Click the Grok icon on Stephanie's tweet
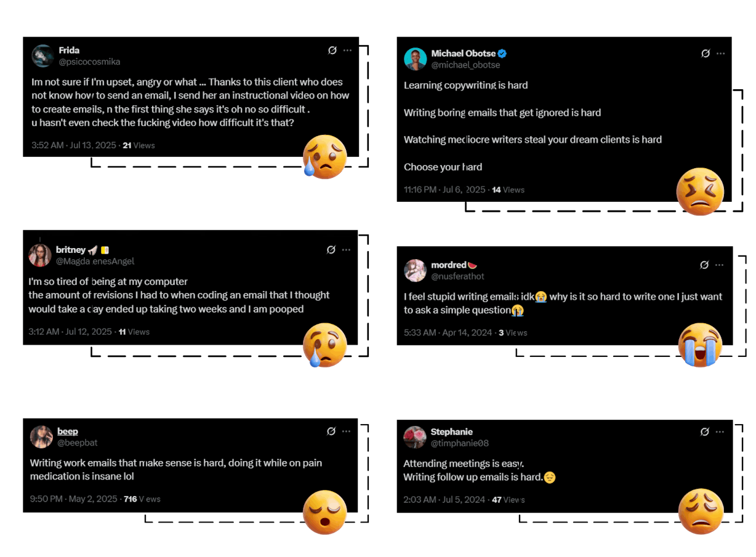Viewport: 756px width, 557px height. tap(705, 432)
